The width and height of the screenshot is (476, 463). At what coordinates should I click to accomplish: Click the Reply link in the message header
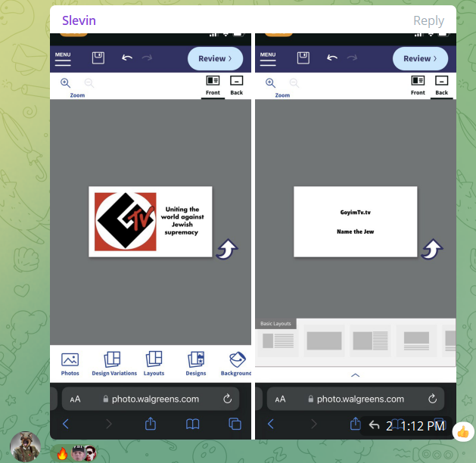point(428,20)
